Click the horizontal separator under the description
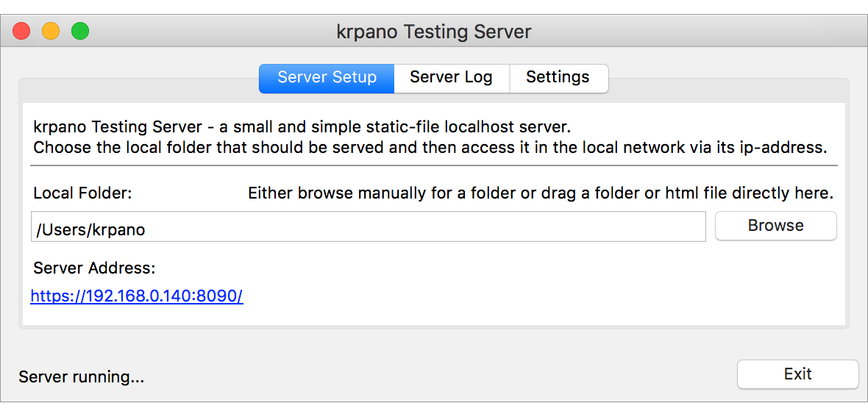 pyautogui.click(x=434, y=165)
